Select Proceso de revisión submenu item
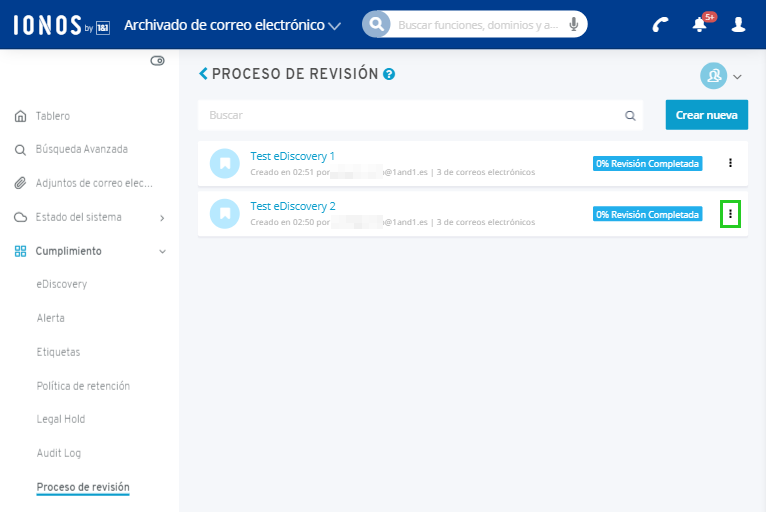The image size is (766, 512). (x=83, y=487)
